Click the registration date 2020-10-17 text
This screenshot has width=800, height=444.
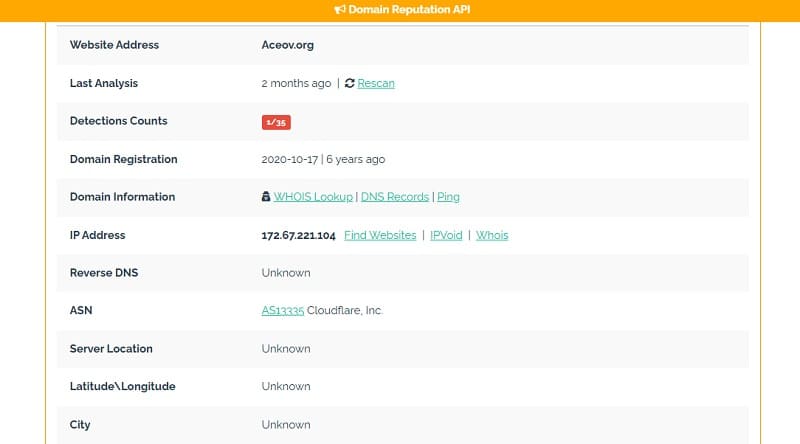(x=290, y=159)
